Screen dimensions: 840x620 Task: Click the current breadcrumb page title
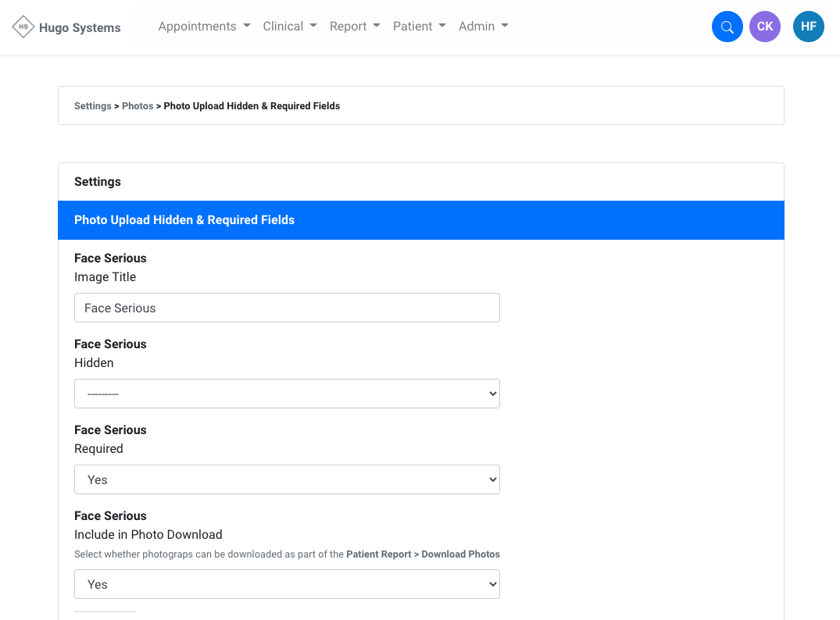(252, 106)
